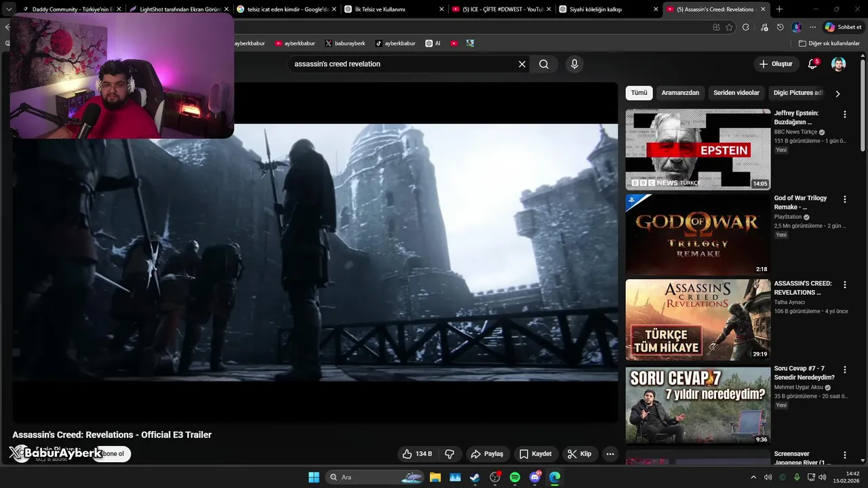Select the Digic Pictures filter chip
868x488 pixels.
tap(797, 93)
